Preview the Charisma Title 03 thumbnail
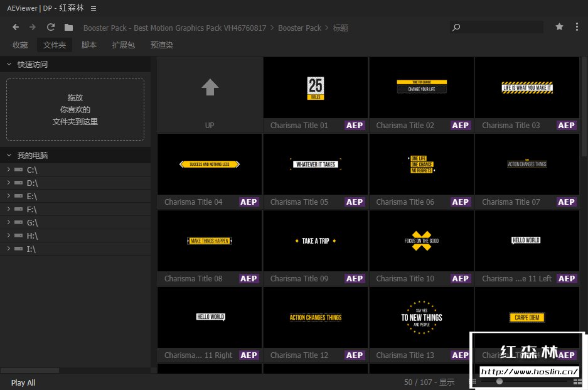The width and height of the screenshot is (588, 390). (527, 87)
